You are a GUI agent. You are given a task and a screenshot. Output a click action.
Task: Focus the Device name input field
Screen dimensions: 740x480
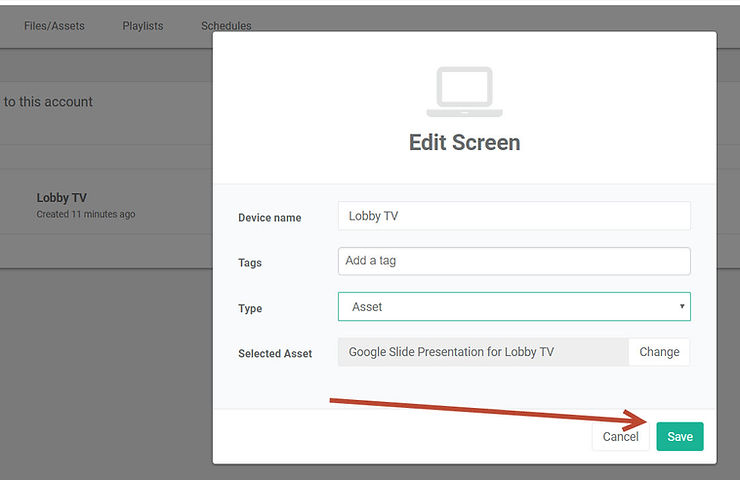tap(514, 216)
